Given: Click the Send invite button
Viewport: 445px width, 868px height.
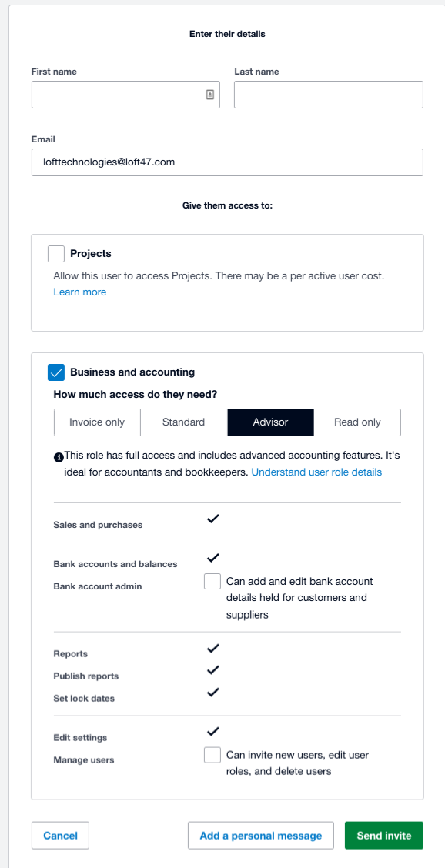Looking at the screenshot, I should 384,836.
